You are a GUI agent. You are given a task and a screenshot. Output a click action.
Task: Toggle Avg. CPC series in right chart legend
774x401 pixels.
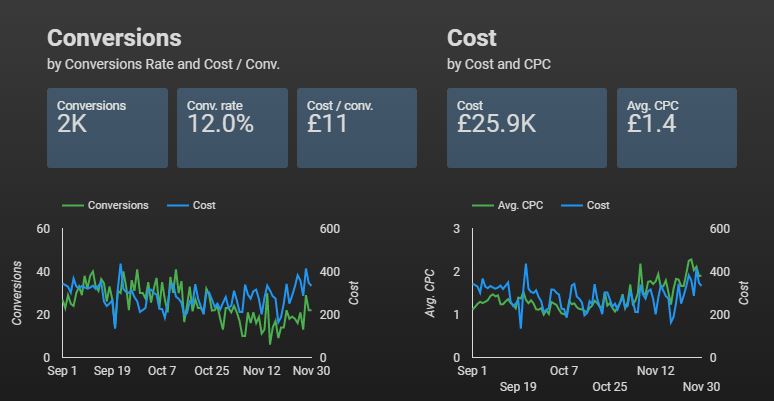click(x=520, y=205)
